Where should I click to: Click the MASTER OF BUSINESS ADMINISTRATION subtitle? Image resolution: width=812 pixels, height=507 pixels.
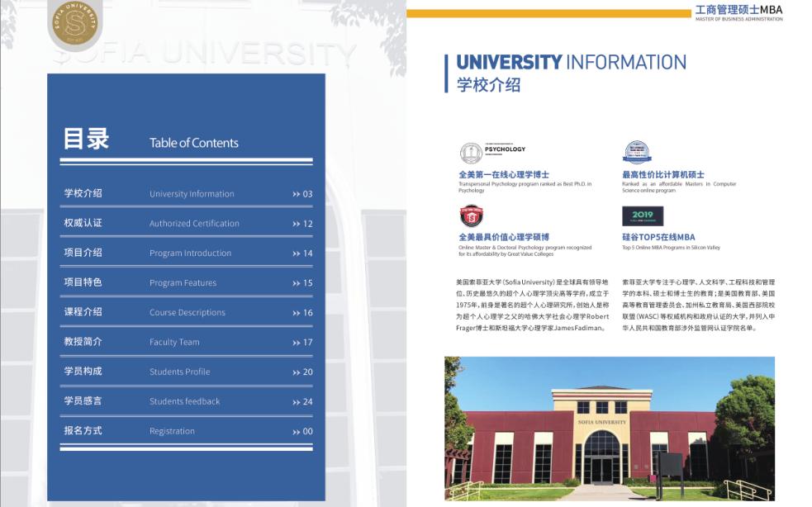[739, 19]
